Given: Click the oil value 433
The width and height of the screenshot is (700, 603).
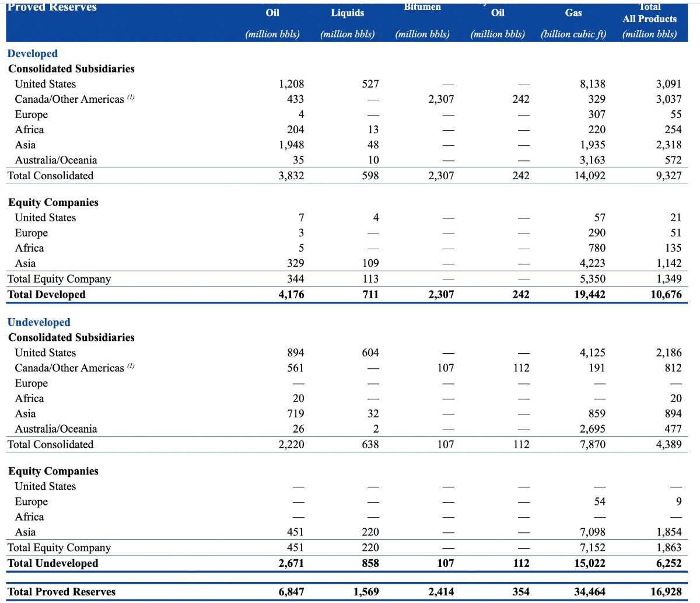Looking at the screenshot, I should pos(295,99).
